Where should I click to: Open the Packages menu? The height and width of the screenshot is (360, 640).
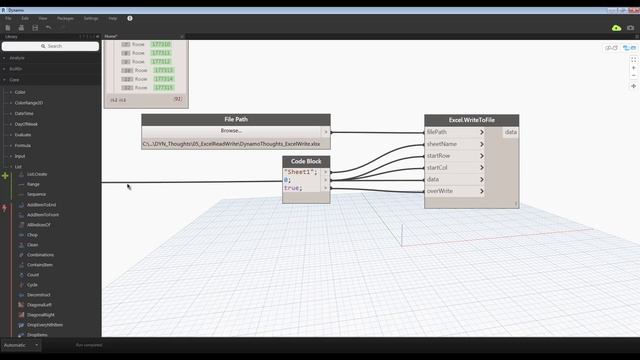65,18
